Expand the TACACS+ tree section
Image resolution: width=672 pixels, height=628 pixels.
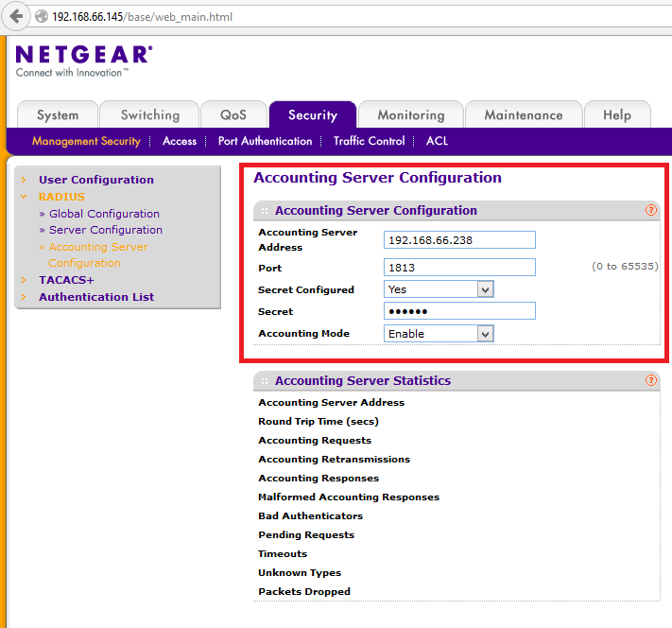tap(66, 280)
